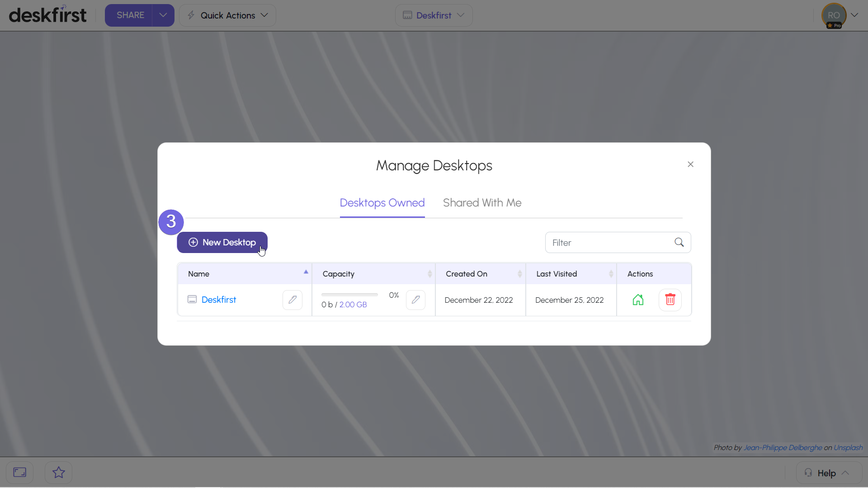Click the New Desktop button
The image size is (868, 488).
222,242
